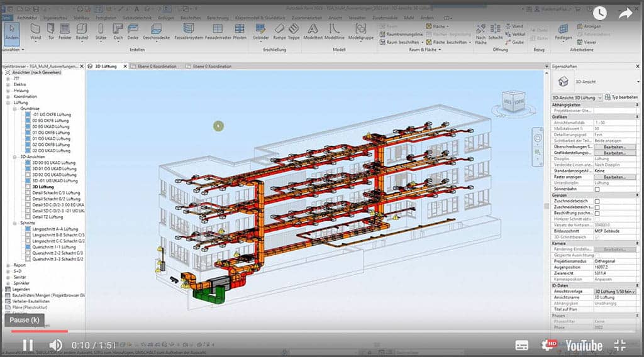644x357 pixels.
Task: Toggle checkbox for -01 UG OKFB Lüftung
Action: (28, 114)
